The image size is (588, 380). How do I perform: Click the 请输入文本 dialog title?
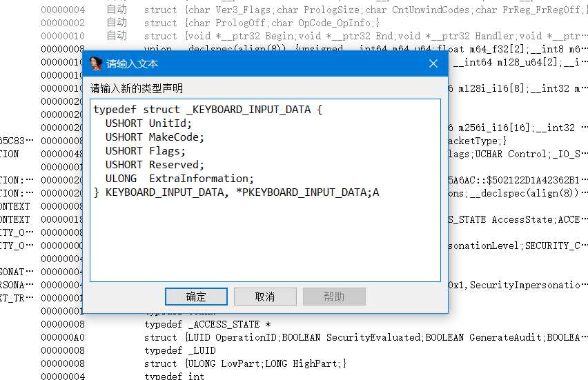(133, 64)
